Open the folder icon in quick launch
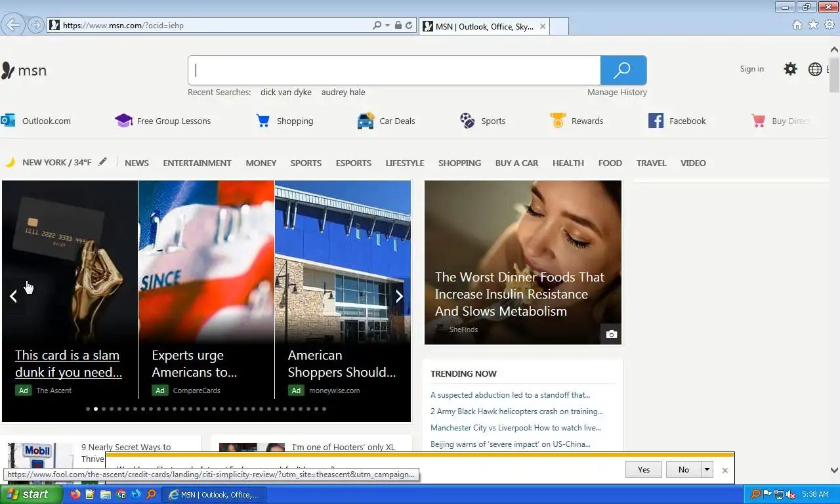Image resolution: width=840 pixels, height=504 pixels. (105, 494)
